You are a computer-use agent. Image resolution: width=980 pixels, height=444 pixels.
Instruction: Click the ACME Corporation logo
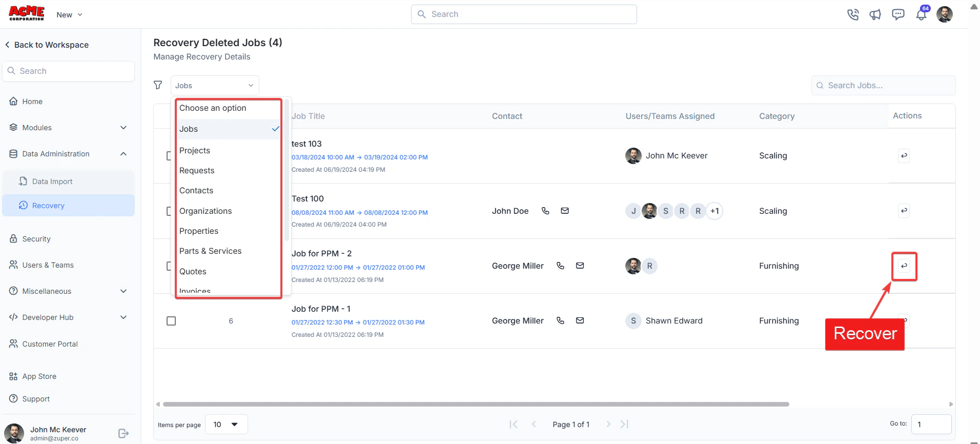(x=27, y=13)
